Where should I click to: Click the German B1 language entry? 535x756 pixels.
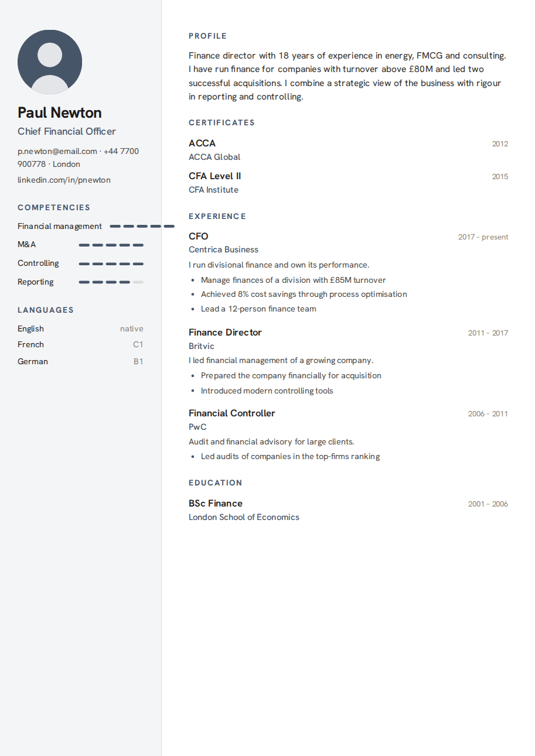tap(80, 361)
